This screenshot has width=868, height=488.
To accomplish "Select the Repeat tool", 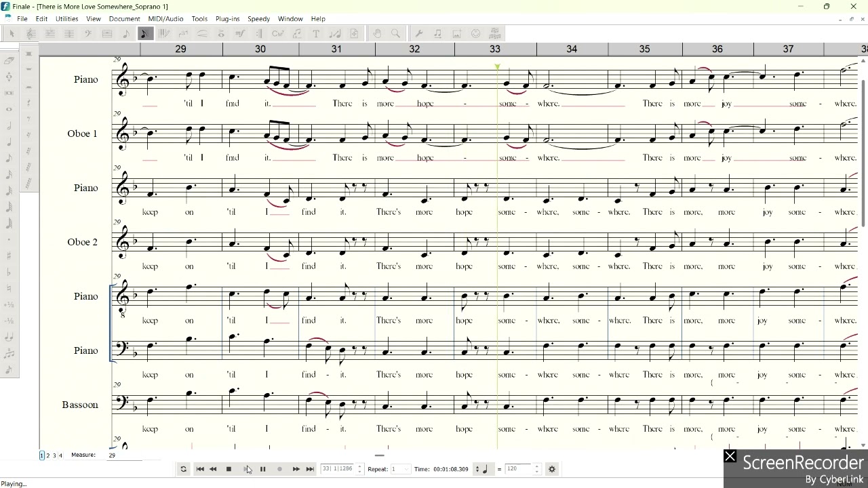I will pyautogui.click(x=258, y=33).
